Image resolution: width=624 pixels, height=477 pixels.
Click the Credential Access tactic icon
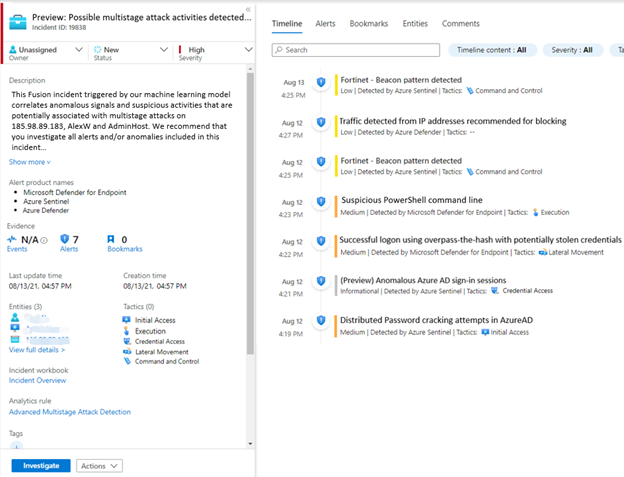pyautogui.click(x=127, y=341)
